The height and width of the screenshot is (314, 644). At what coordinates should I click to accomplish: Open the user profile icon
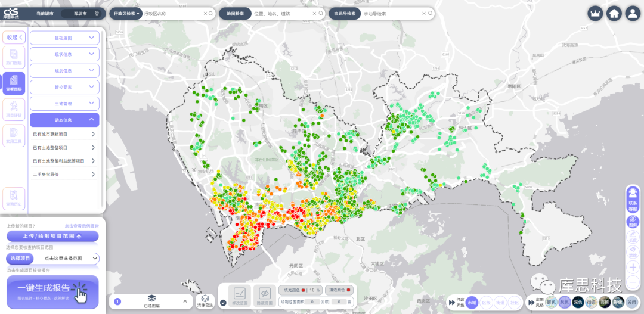[633, 14]
